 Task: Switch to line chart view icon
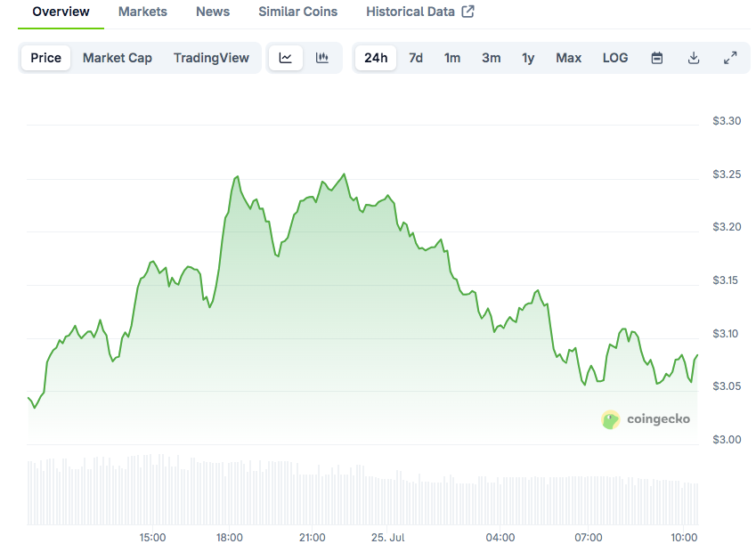(x=286, y=58)
